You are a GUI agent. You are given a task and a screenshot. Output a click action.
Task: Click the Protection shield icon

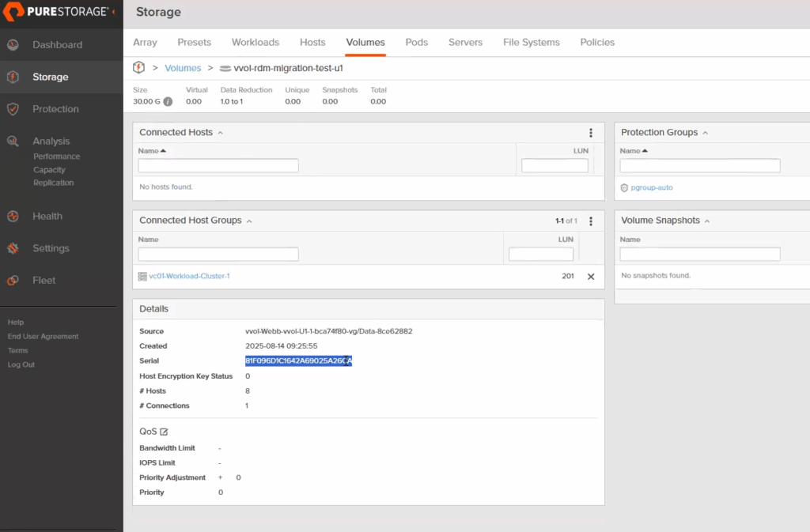point(13,109)
